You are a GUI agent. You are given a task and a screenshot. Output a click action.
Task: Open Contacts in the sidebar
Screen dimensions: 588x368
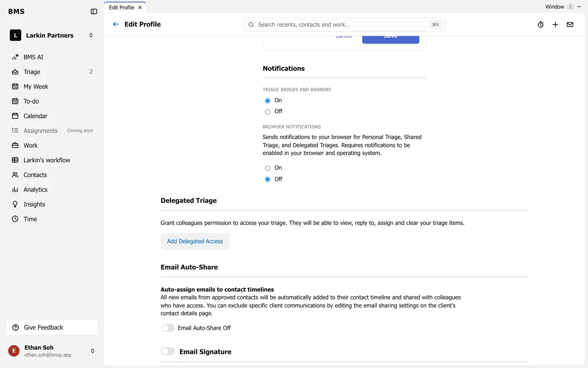(52, 175)
